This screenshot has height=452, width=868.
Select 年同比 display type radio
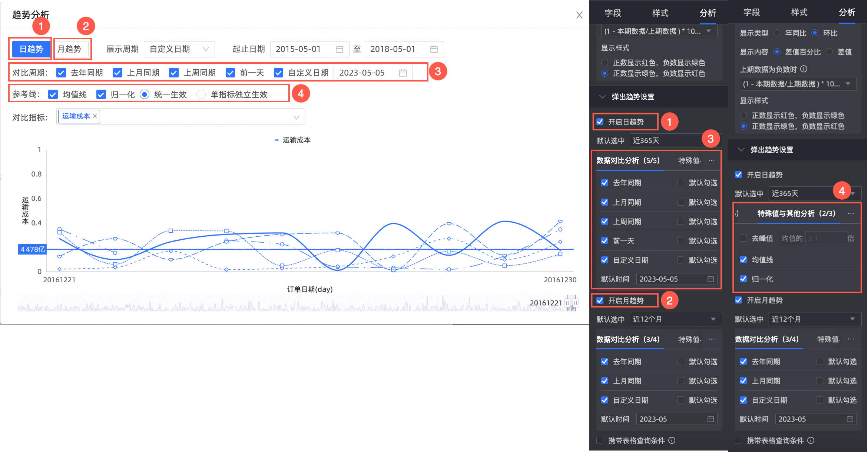(777, 33)
